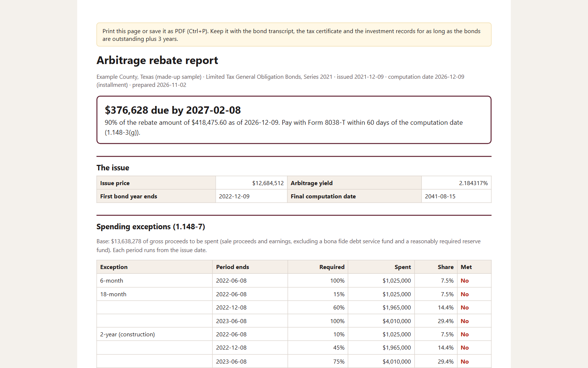Click the 'Share' column header
The width and height of the screenshot is (588, 368).
(436, 267)
